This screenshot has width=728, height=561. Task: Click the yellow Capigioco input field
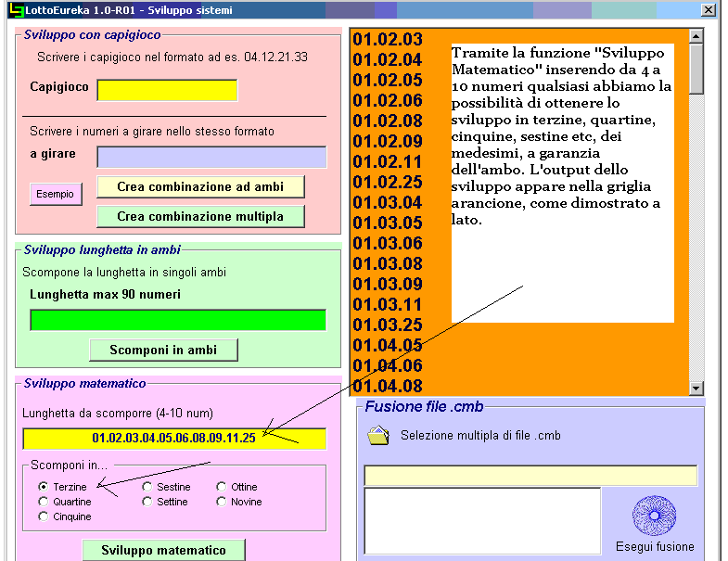click(167, 90)
